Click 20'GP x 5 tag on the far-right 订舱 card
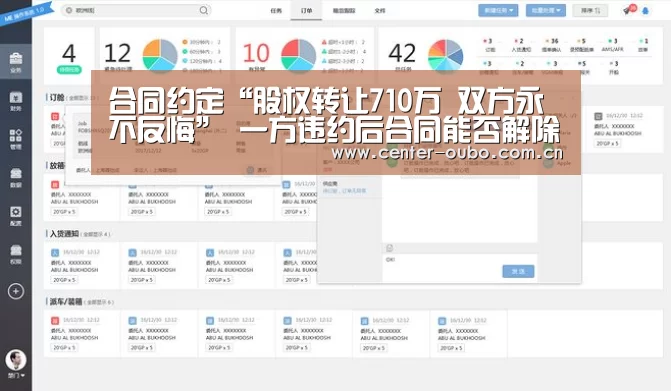671x391 pixels. tap(608, 143)
